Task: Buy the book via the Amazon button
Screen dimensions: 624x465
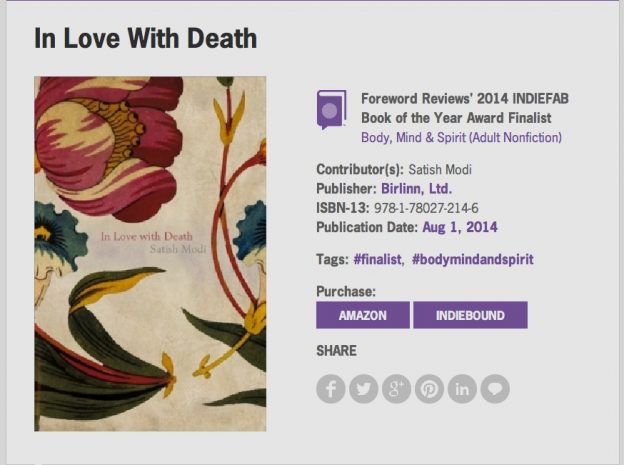Action: [x=363, y=315]
